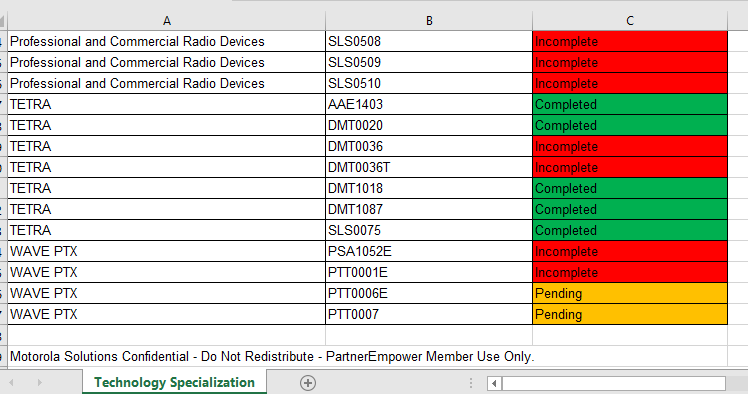
Task: Click next sheet navigation arrow
Action: tap(40, 383)
